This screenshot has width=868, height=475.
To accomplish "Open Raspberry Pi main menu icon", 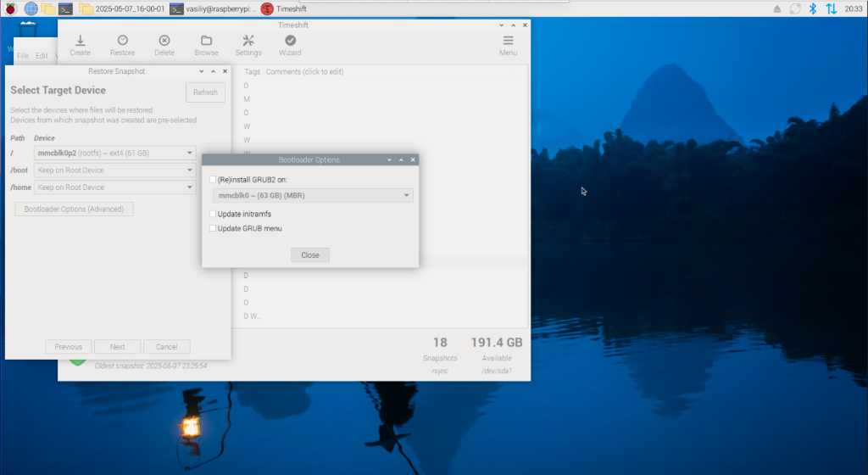I will [x=11, y=8].
